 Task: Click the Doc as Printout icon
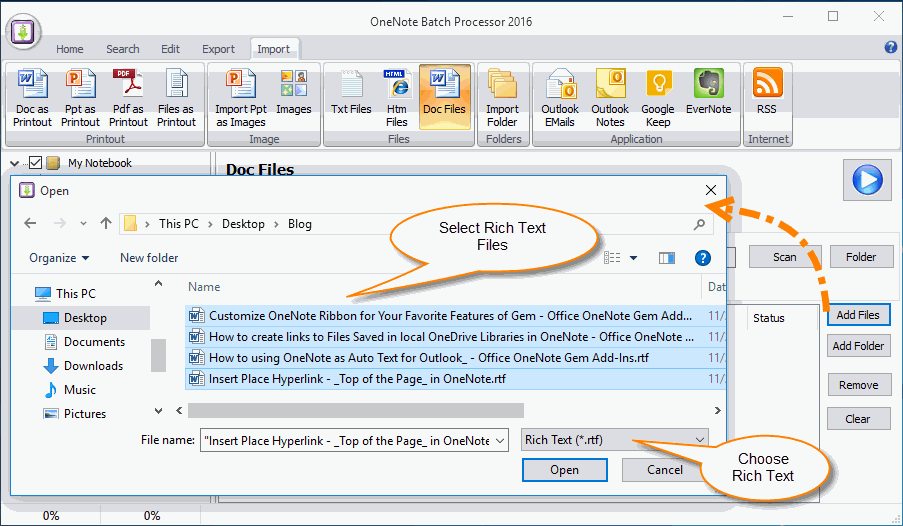pos(32,98)
